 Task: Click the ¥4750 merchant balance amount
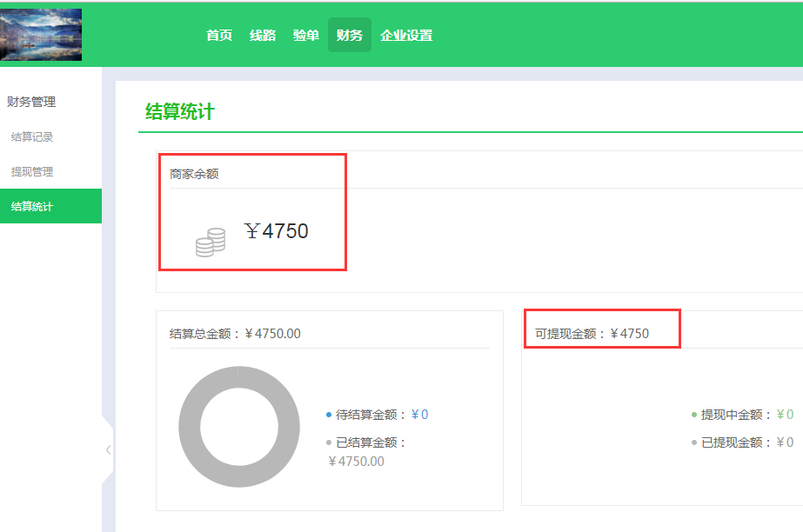(x=277, y=231)
